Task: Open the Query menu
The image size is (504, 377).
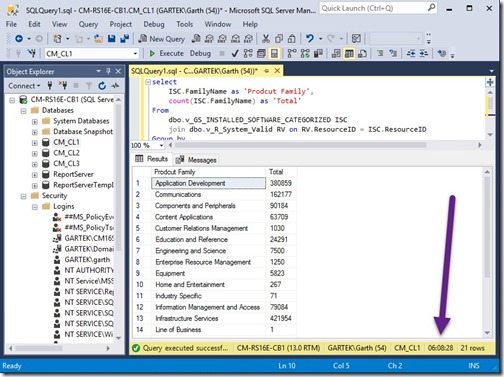Action: [88, 24]
